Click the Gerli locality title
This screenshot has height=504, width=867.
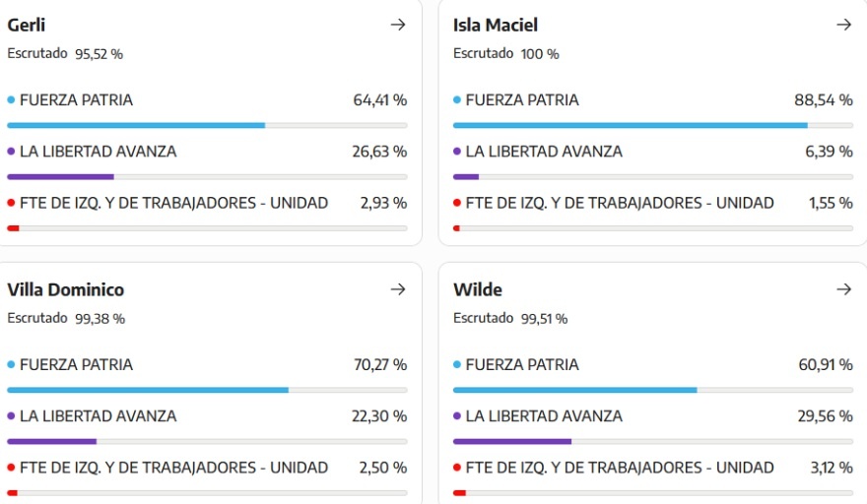(27, 26)
